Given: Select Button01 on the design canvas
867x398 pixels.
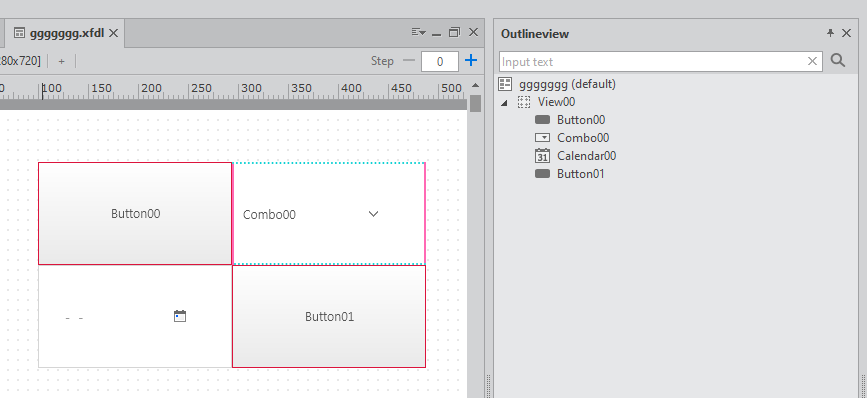Looking at the screenshot, I should (329, 316).
